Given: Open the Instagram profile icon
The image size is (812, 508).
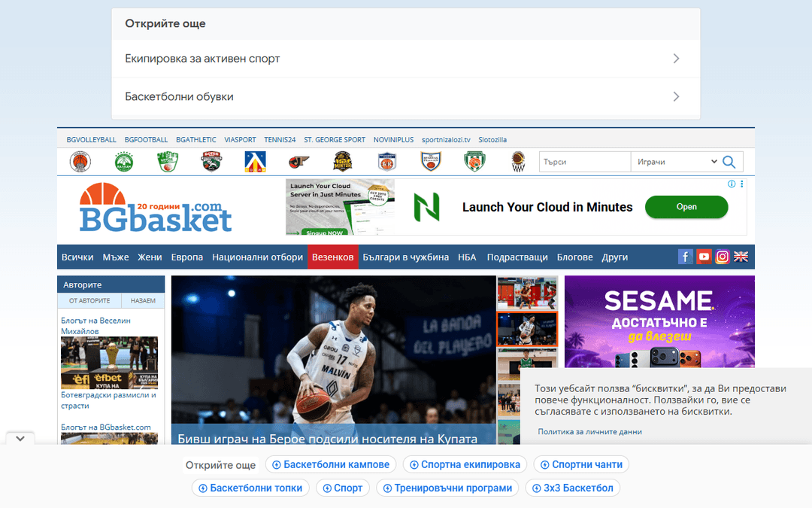Looking at the screenshot, I should (723, 257).
